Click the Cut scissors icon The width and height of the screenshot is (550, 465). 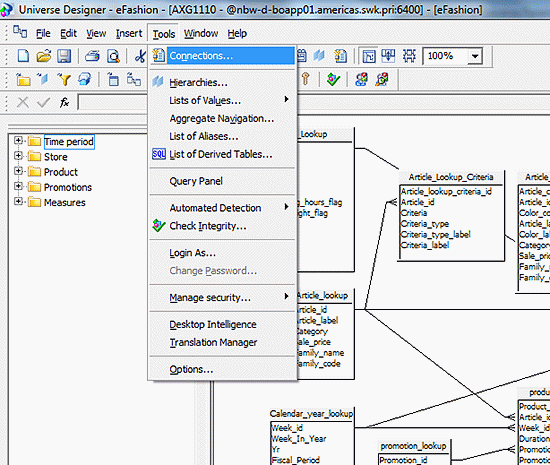point(140,56)
